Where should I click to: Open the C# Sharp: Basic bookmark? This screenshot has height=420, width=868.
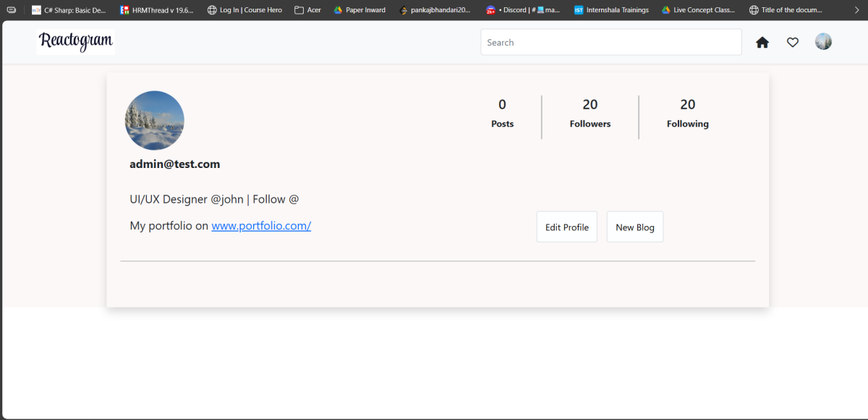coord(69,10)
